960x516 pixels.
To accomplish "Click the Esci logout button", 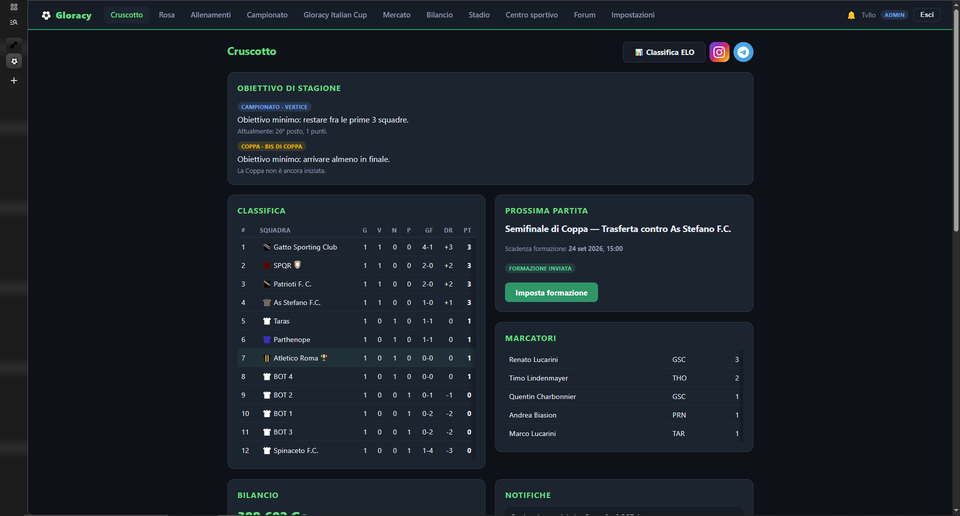I will click(x=927, y=15).
